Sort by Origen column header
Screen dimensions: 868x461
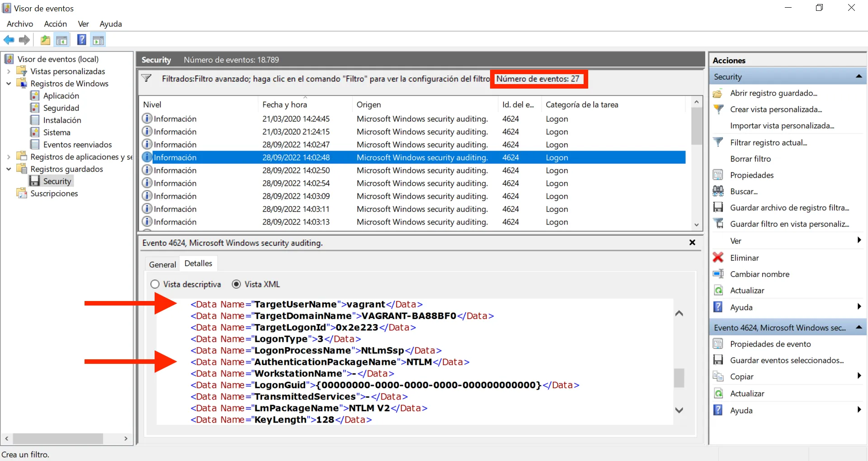pyautogui.click(x=425, y=104)
